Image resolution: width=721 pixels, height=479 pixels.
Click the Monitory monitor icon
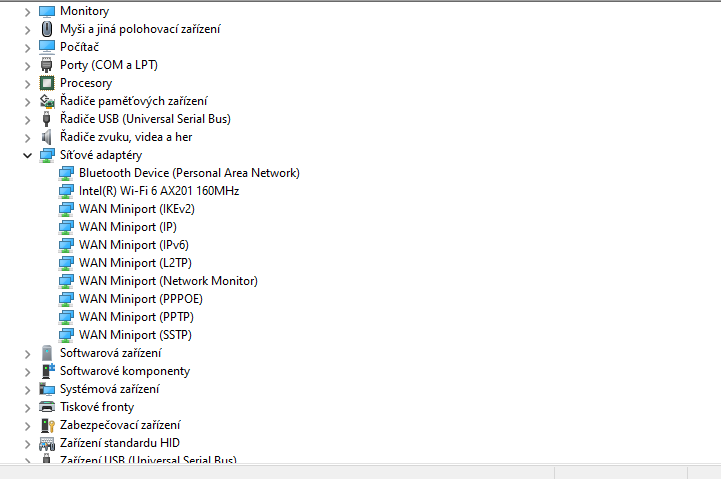[47, 11]
